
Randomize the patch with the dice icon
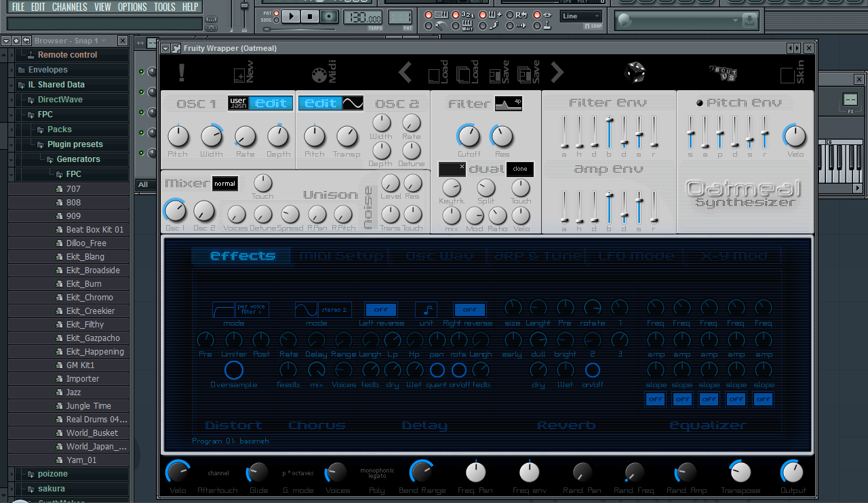click(635, 72)
